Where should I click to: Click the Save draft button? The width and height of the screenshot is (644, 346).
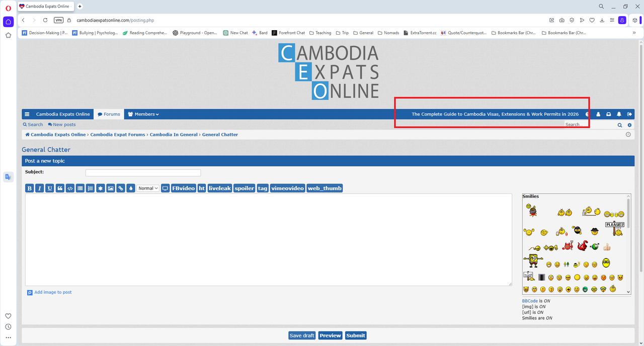[x=302, y=335]
